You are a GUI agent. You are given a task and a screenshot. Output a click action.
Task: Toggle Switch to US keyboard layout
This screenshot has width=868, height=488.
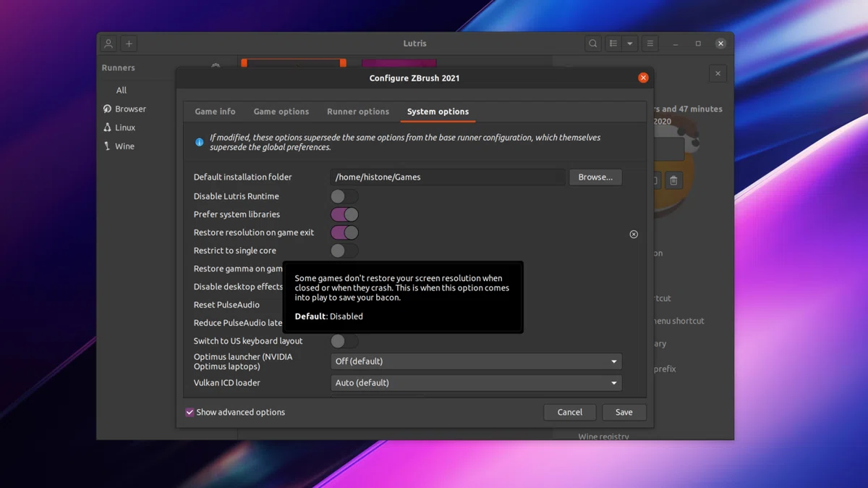(344, 341)
